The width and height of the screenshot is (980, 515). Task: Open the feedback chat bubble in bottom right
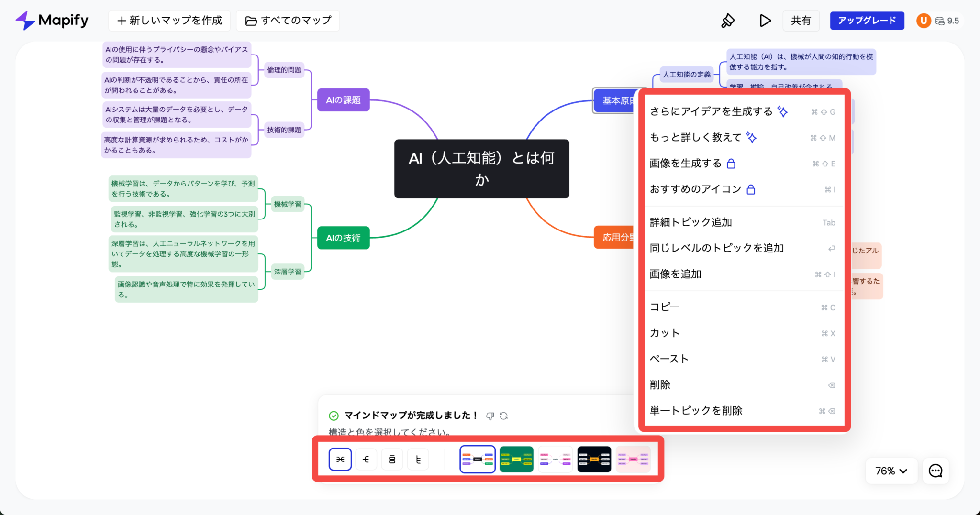(x=935, y=471)
